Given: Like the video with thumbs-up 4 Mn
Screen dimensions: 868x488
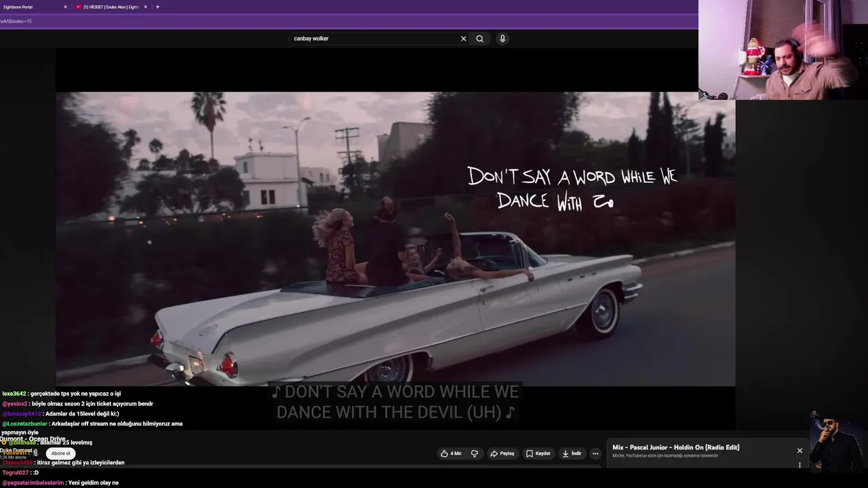Looking at the screenshot, I should pos(451,453).
